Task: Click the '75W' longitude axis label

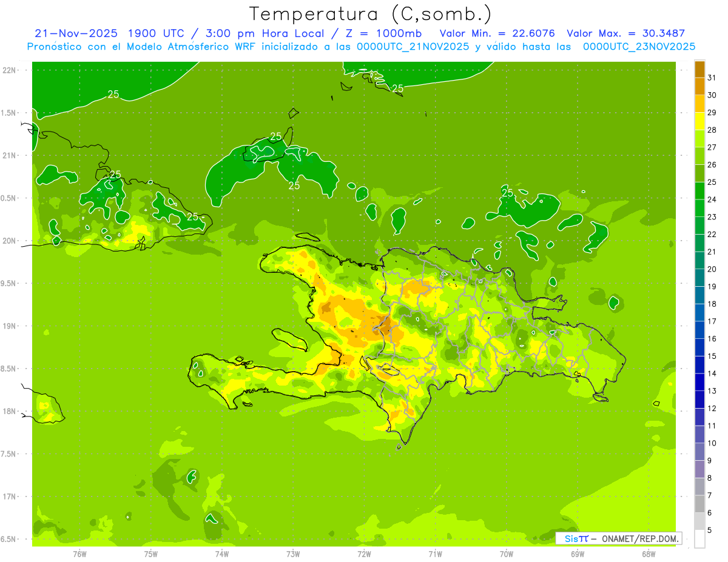Action: tap(151, 554)
